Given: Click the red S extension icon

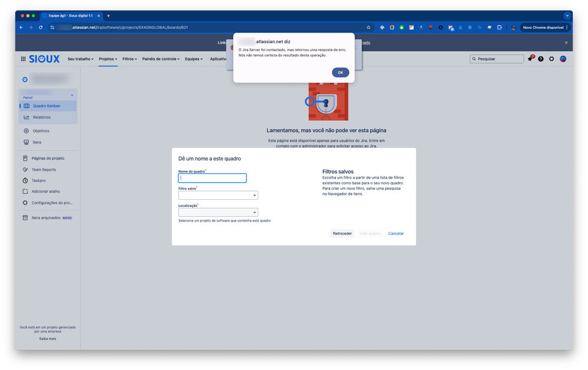Looking at the screenshot, I should point(431,27).
